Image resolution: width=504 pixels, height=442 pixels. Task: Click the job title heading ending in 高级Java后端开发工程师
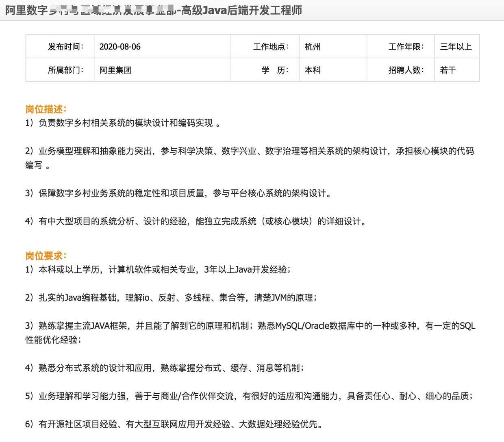pyautogui.click(x=154, y=10)
